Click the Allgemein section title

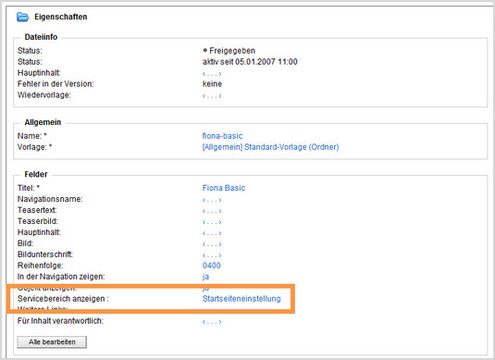[x=43, y=122]
